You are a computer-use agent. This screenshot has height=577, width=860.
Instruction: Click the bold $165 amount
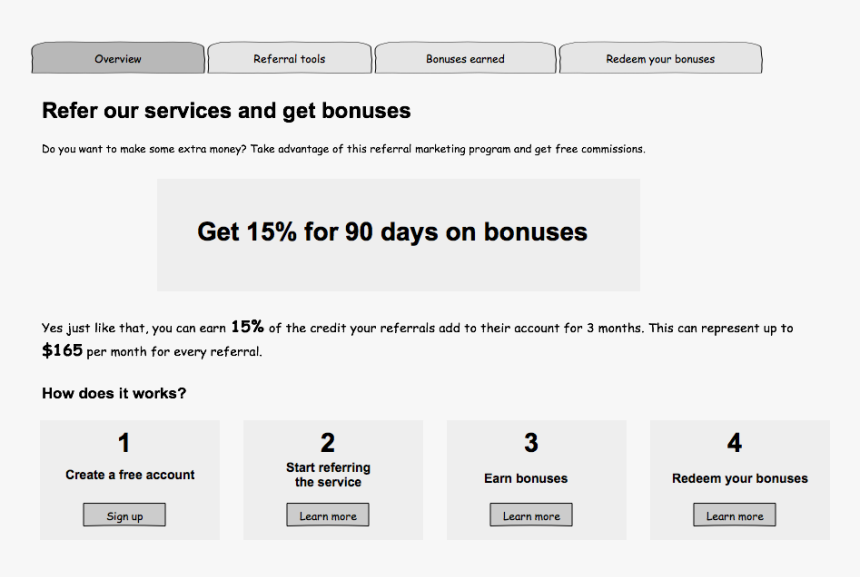click(62, 351)
